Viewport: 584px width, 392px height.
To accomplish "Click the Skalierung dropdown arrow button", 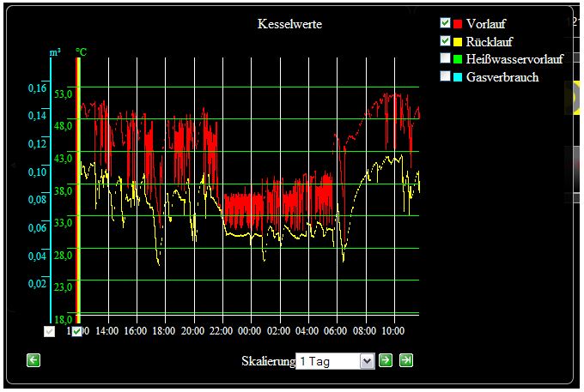I will 368,361.
